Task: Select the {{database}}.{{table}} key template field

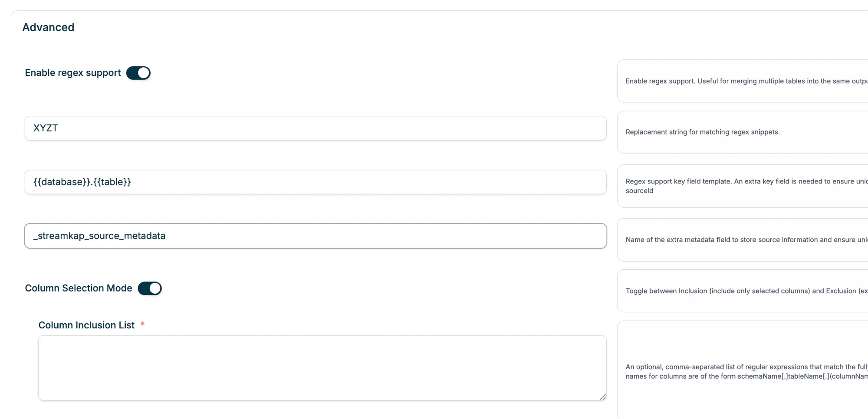Action: click(x=316, y=182)
